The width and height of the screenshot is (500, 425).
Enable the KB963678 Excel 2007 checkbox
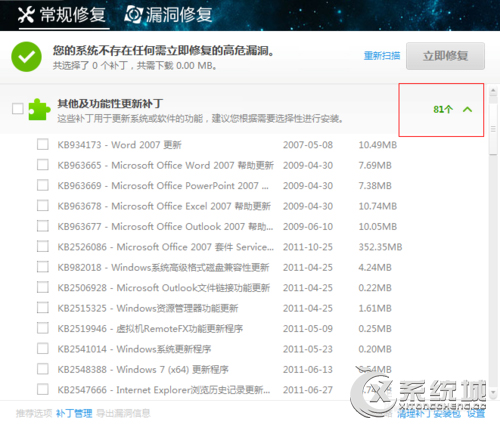point(43,206)
